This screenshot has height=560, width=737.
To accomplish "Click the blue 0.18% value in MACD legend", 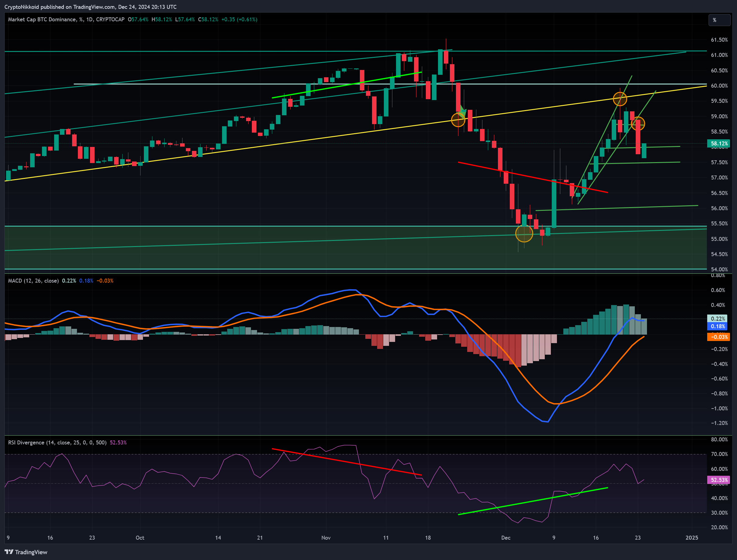I will (86, 281).
